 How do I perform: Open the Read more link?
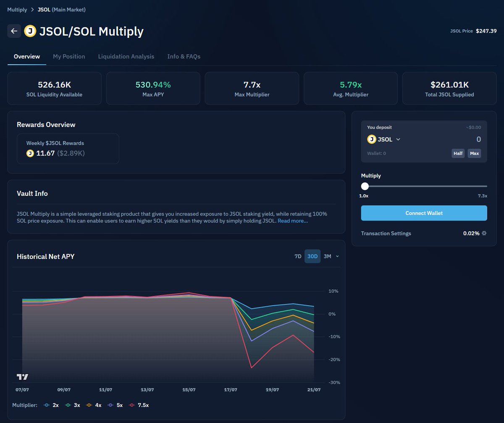tap(293, 220)
